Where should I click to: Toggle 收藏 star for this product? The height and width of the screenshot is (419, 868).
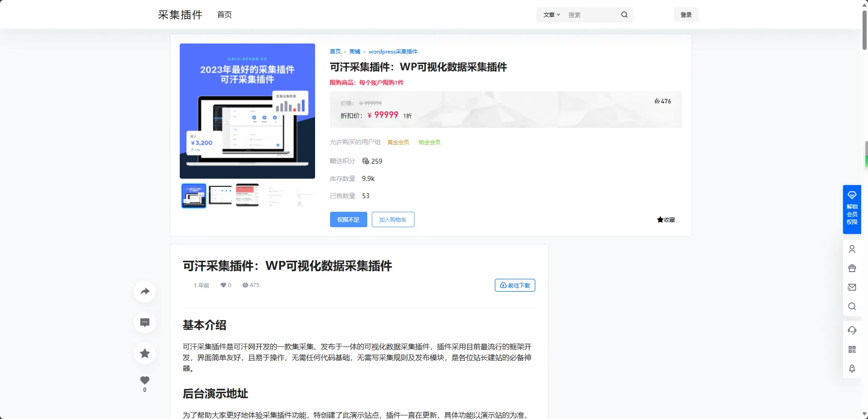click(x=666, y=220)
